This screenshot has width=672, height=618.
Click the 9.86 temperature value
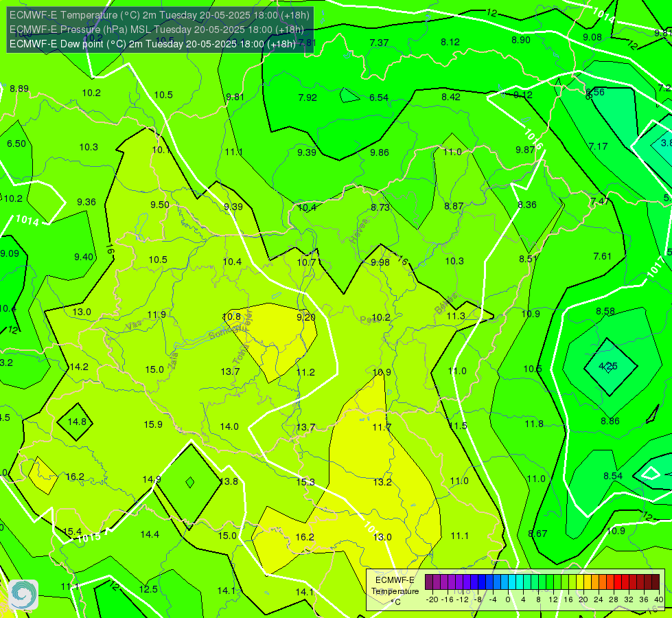click(x=380, y=152)
